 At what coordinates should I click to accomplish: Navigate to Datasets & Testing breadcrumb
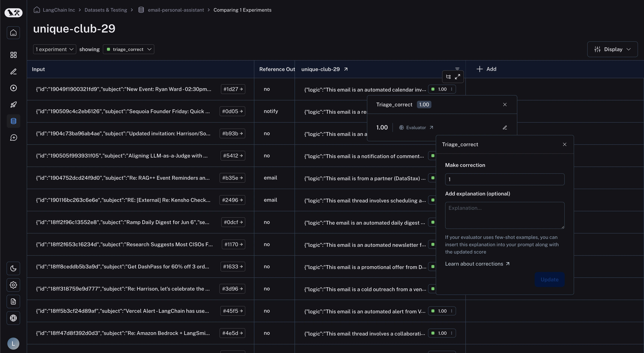pyautogui.click(x=106, y=10)
